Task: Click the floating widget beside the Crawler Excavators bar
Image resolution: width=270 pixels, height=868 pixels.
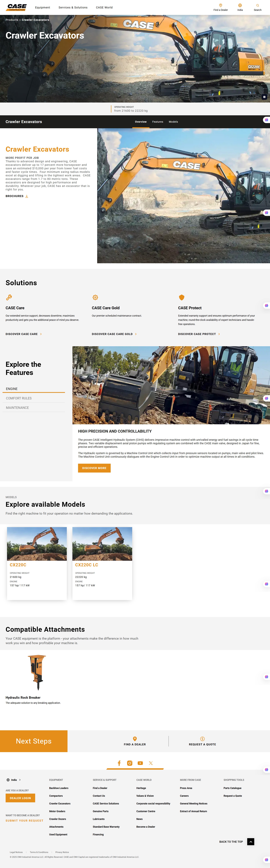Action: [x=266, y=120]
